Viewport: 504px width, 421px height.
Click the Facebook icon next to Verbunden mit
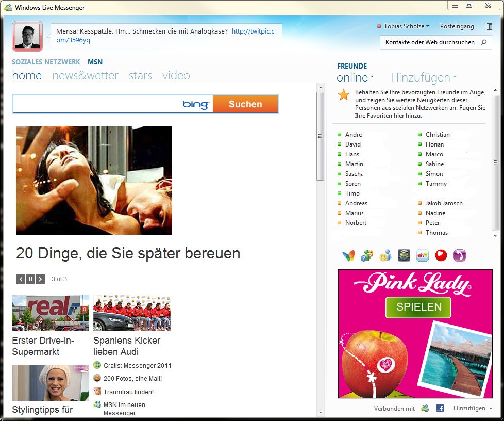[440, 408]
